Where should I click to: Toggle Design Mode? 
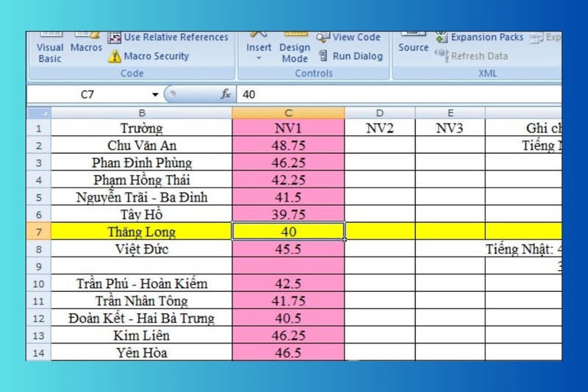point(295,48)
